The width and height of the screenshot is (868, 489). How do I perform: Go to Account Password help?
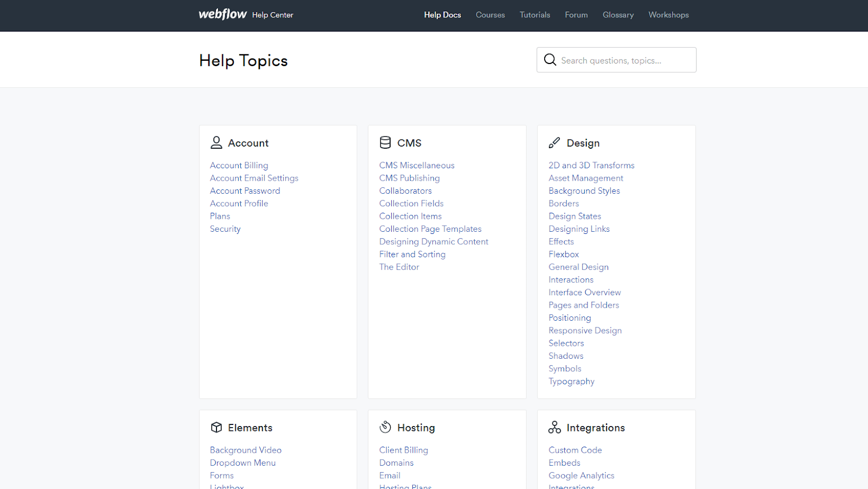pos(245,190)
